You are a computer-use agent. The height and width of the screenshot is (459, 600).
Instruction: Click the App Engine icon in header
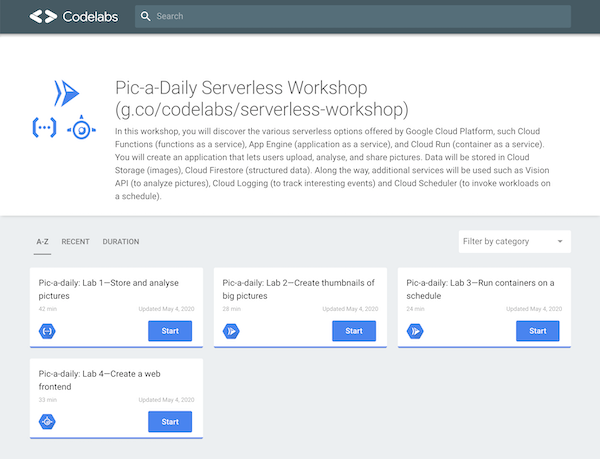tap(82, 129)
